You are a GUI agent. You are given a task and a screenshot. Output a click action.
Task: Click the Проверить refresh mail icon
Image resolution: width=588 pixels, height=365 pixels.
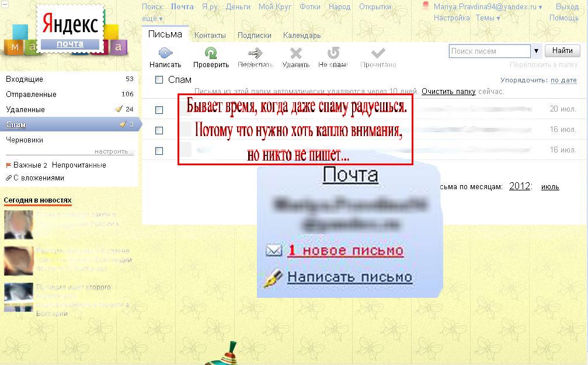pyautogui.click(x=211, y=53)
